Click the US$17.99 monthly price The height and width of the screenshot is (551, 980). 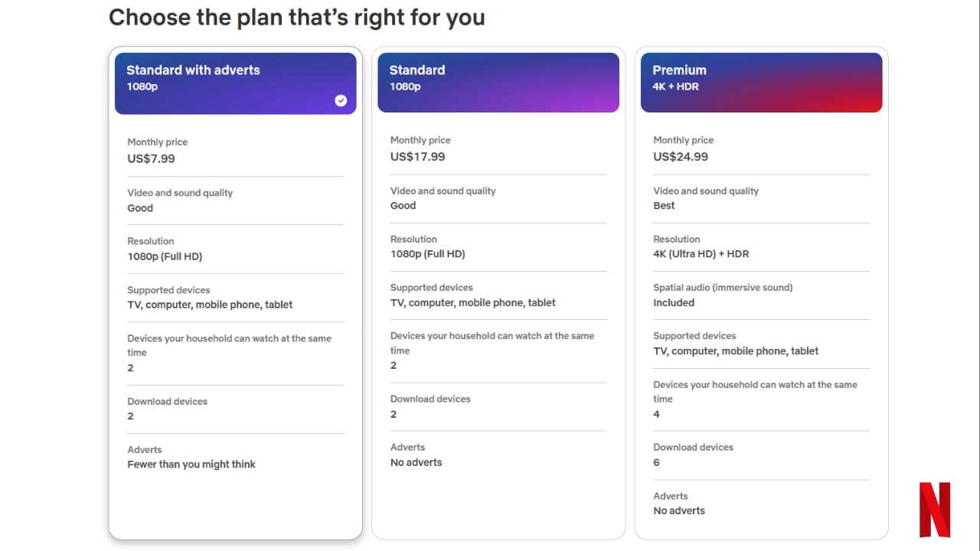pyautogui.click(x=417, y=156)
